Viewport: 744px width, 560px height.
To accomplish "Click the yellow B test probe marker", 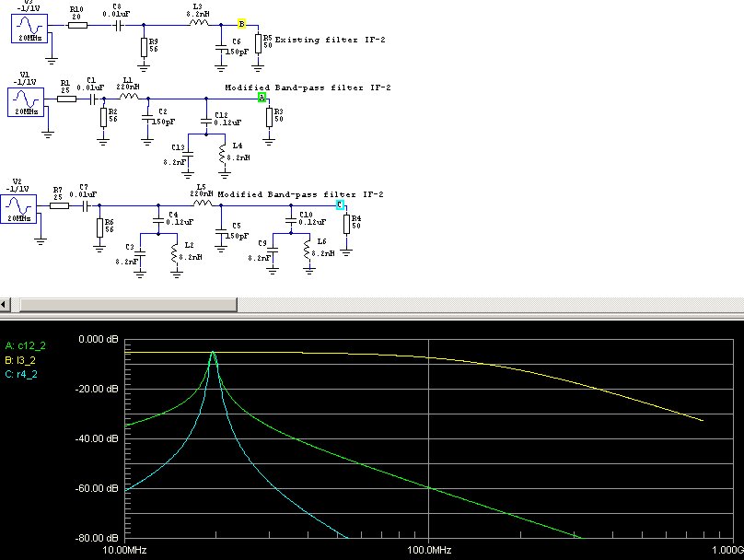I will pos(241,24).
